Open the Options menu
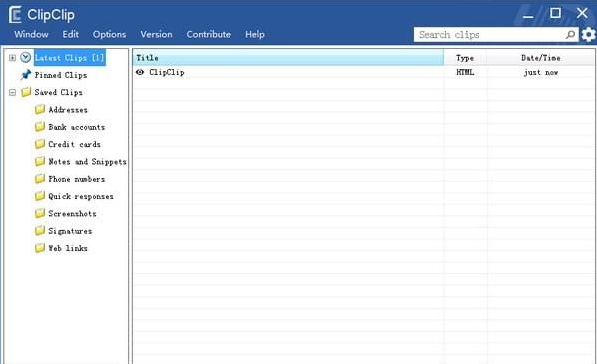This screenshot has height=364, width=597. click(109, 34)
